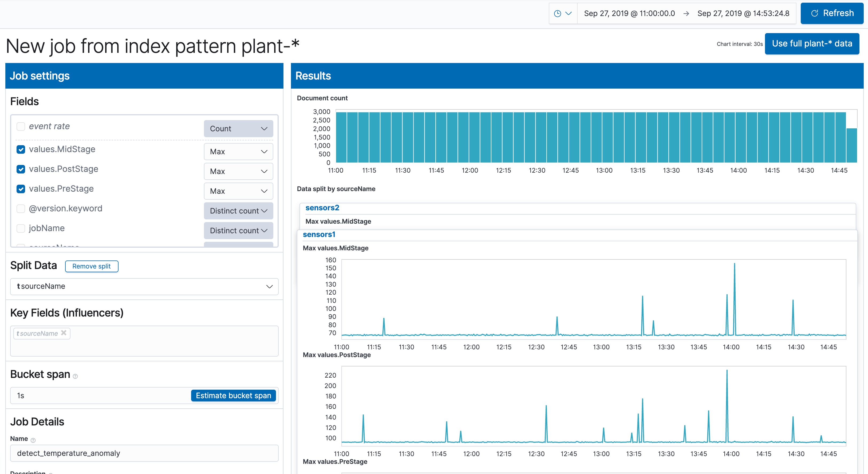
Task: Click the refresh arrow icon in Refresh
Action: pos(814,13)
